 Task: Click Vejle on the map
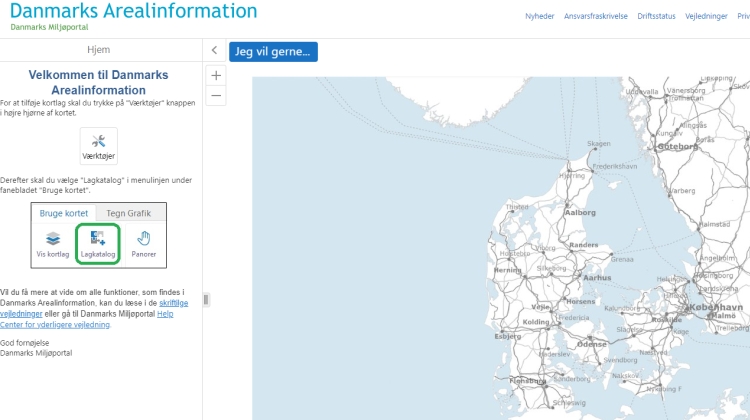[540, 307]
